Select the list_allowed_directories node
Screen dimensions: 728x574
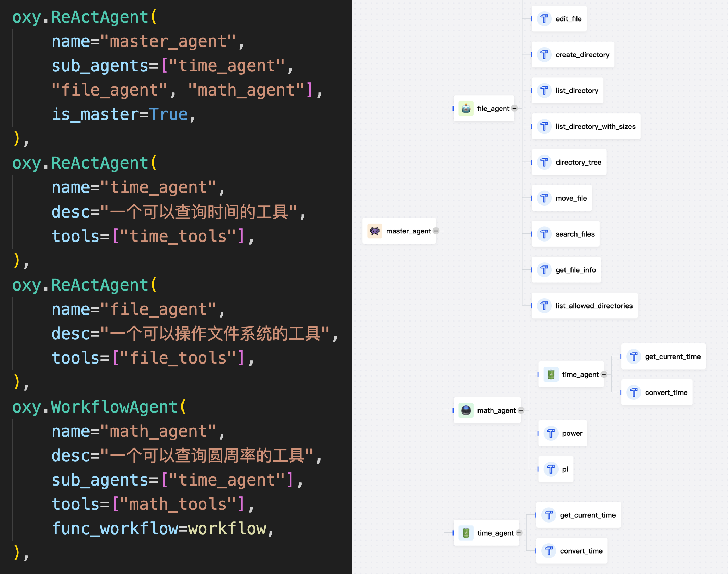585,306
